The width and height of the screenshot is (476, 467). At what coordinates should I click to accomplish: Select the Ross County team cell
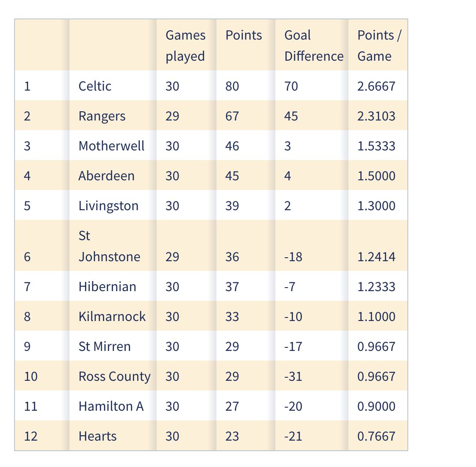pos(114,376)
